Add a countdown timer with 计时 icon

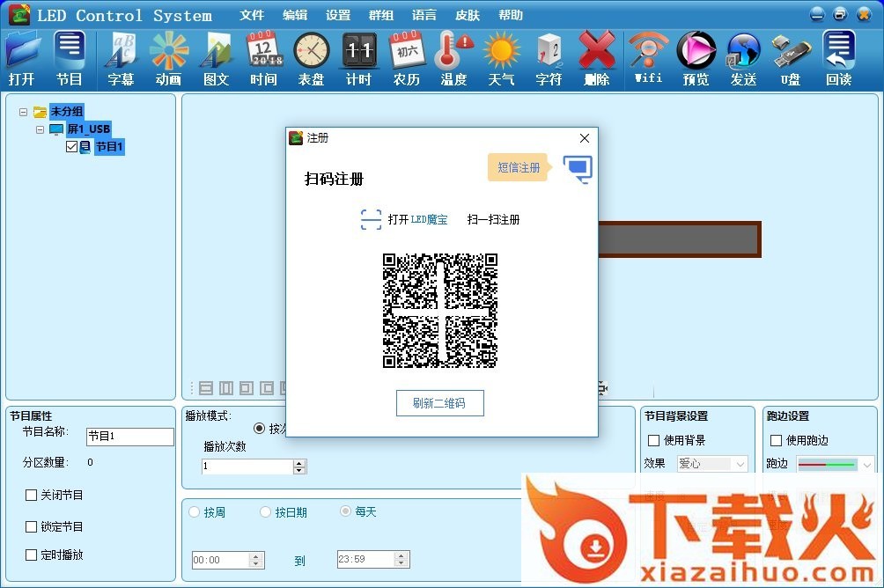pos(358,59)
